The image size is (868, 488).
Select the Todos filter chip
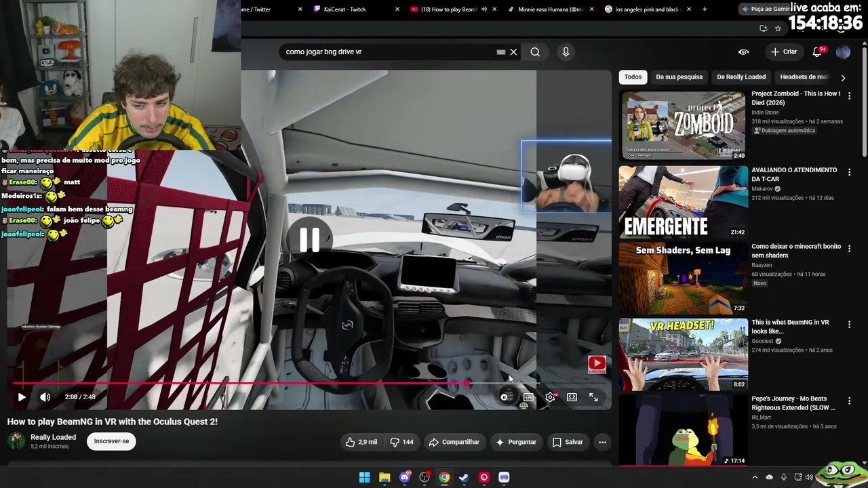tap(633, 77)
